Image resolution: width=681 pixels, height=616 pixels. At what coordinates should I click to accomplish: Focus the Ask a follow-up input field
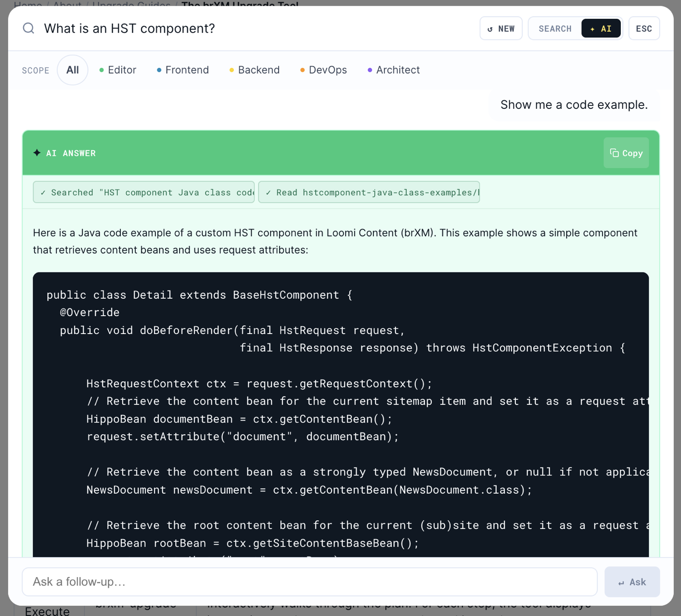[309, 582]
